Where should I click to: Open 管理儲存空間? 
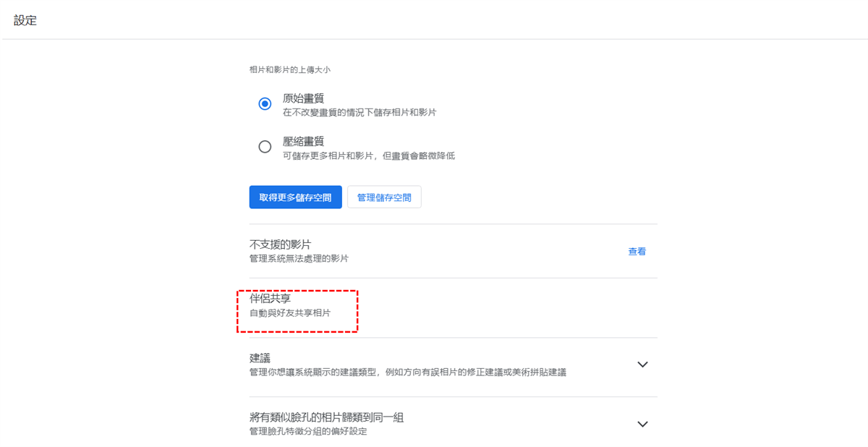point(384,197)
